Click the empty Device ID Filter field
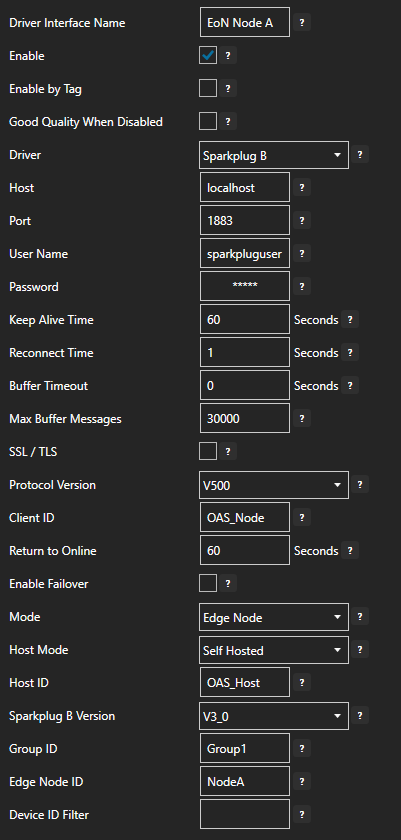Screen dimensions: 401x840 tap(245, 814)
